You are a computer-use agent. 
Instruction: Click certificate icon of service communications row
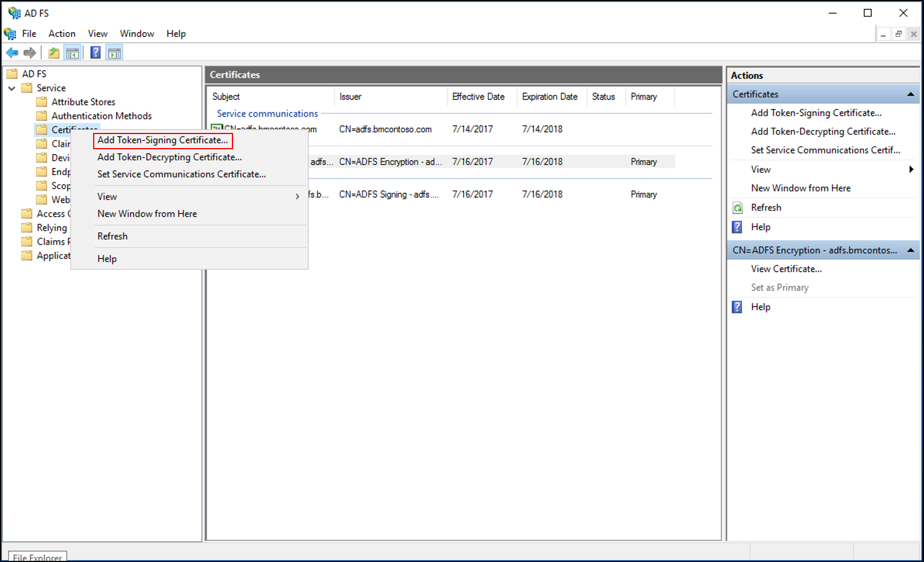(217, 129)
